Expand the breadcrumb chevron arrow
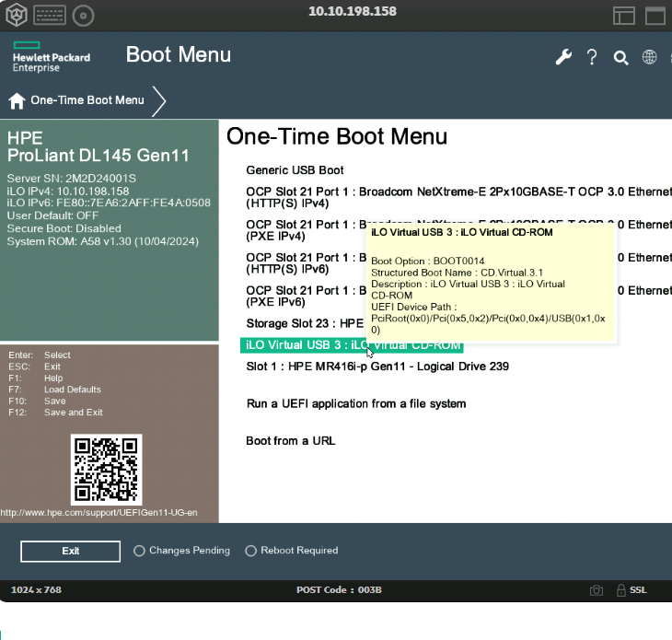This screenshot has width=672, height=640. click(x=159, y=101)
